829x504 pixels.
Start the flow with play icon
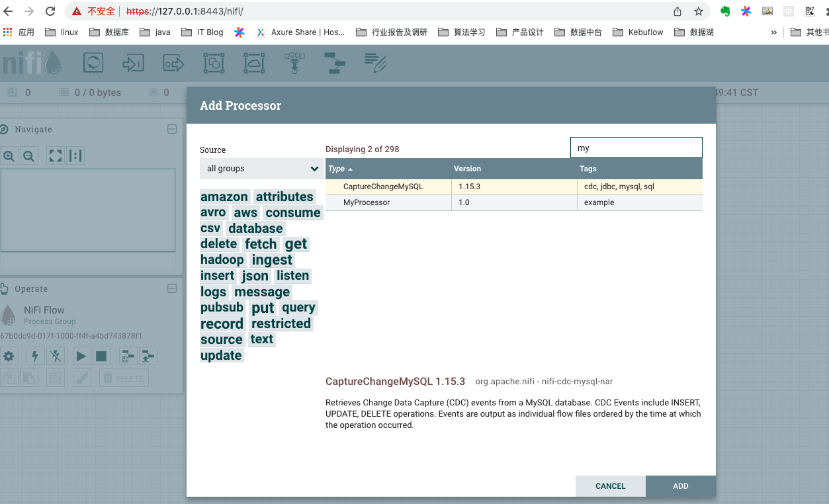(x=81, y=357)
